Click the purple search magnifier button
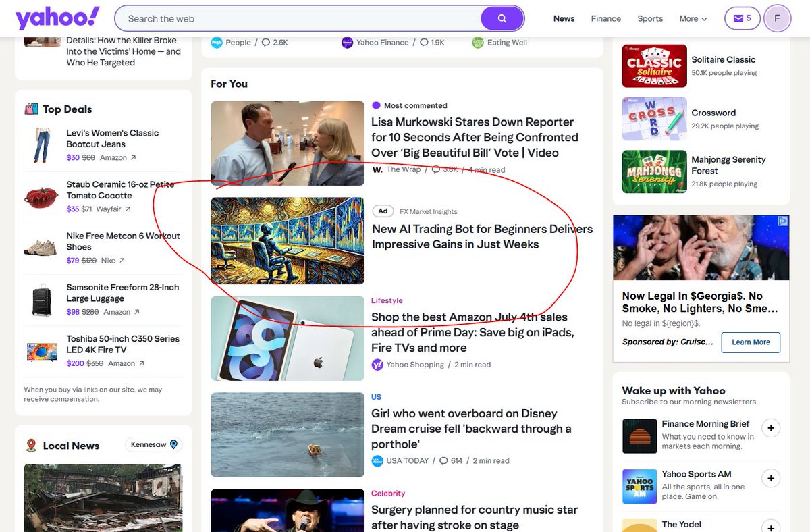The image size is (810, 532). click(x=502, y=18)
